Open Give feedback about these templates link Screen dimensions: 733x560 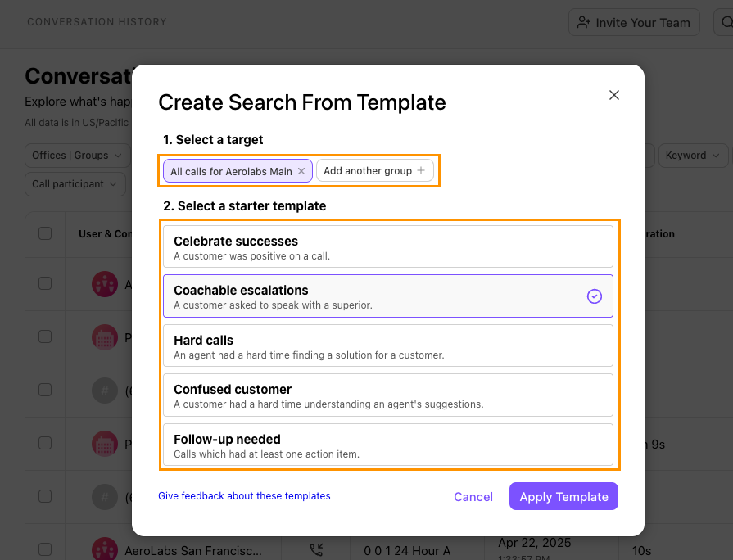point(244,496)
